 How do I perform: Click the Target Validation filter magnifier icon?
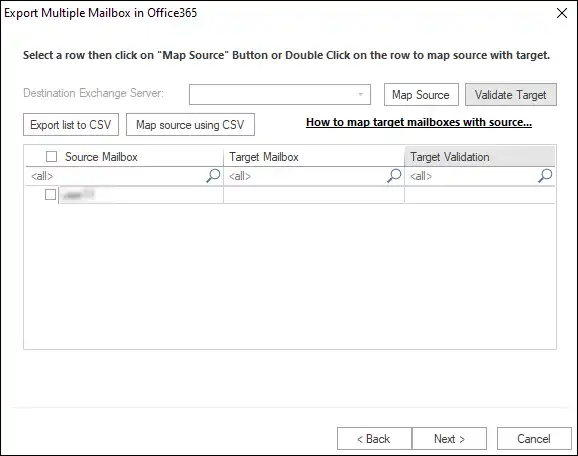[545, 176]
